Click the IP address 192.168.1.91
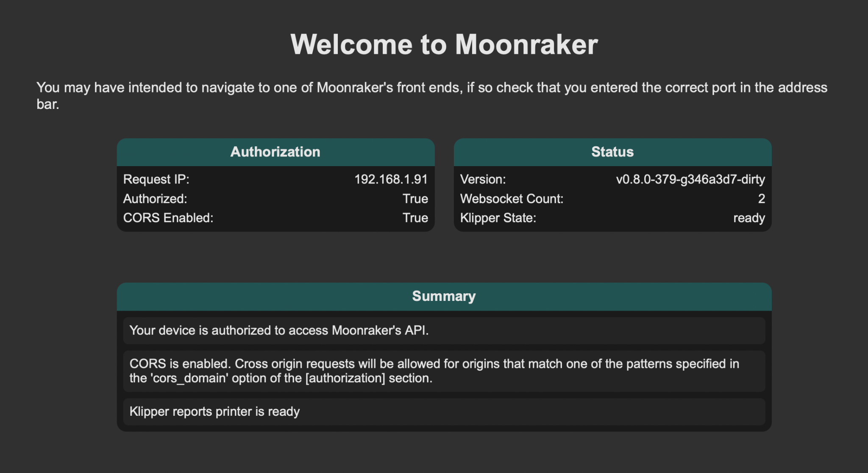868x473 pixels. [391, 179]
